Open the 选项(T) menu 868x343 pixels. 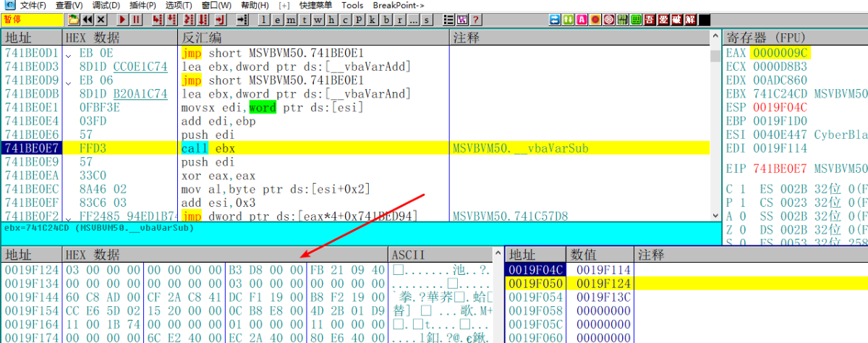179,5
